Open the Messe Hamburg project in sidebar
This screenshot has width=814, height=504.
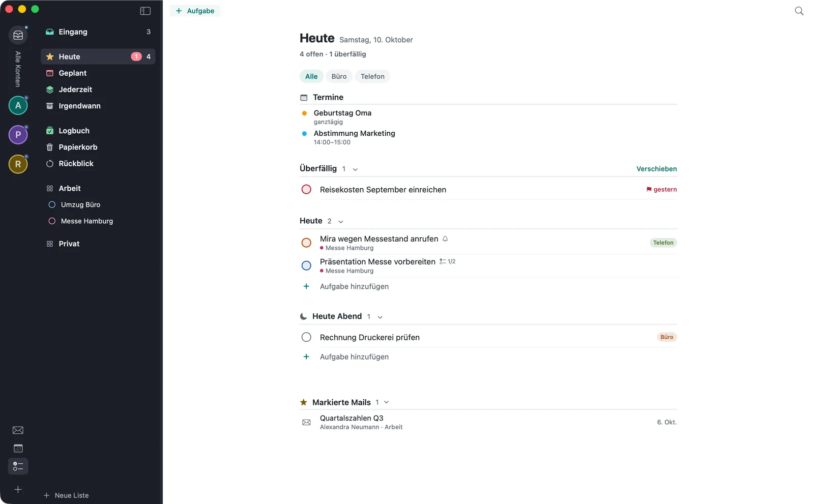coord(98,221)
